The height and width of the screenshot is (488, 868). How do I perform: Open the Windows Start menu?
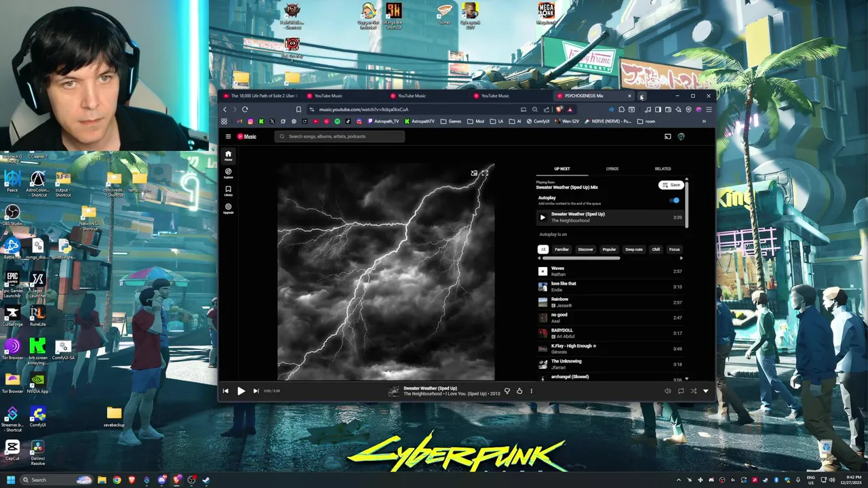pyautogui.click(x=10, y=480)
